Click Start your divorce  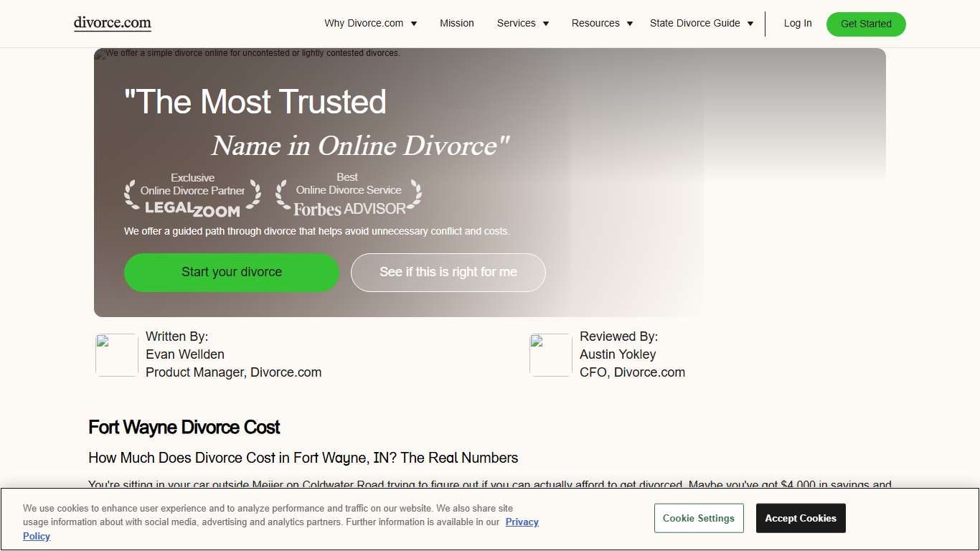(x=231, y=273)
